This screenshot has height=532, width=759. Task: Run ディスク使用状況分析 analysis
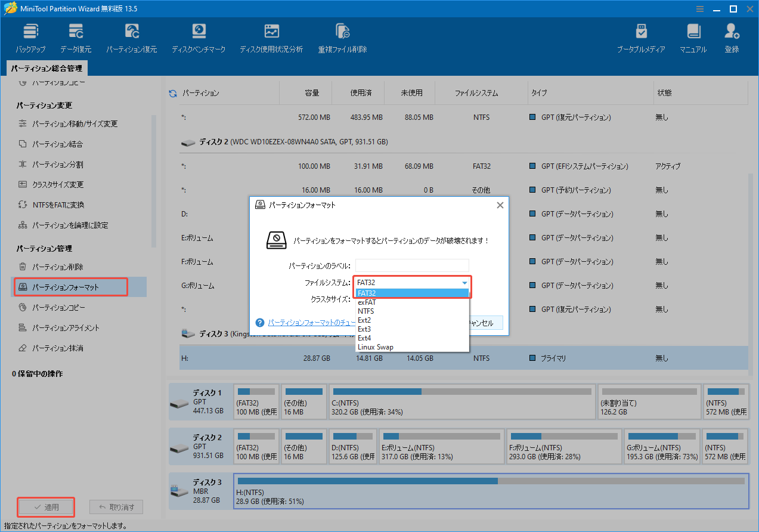(x=271, y=37)
